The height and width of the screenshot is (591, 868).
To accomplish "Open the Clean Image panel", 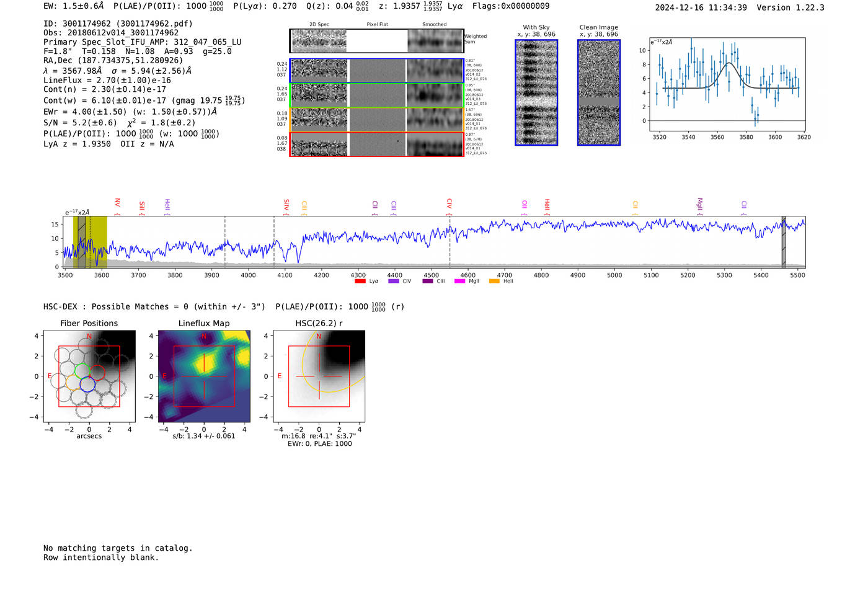I will point(599,92).
